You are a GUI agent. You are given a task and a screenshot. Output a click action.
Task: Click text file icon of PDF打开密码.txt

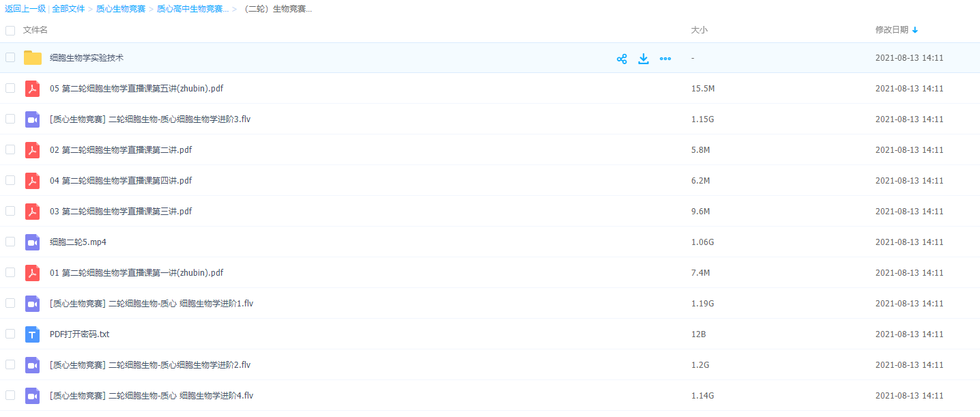coord(32,334)
